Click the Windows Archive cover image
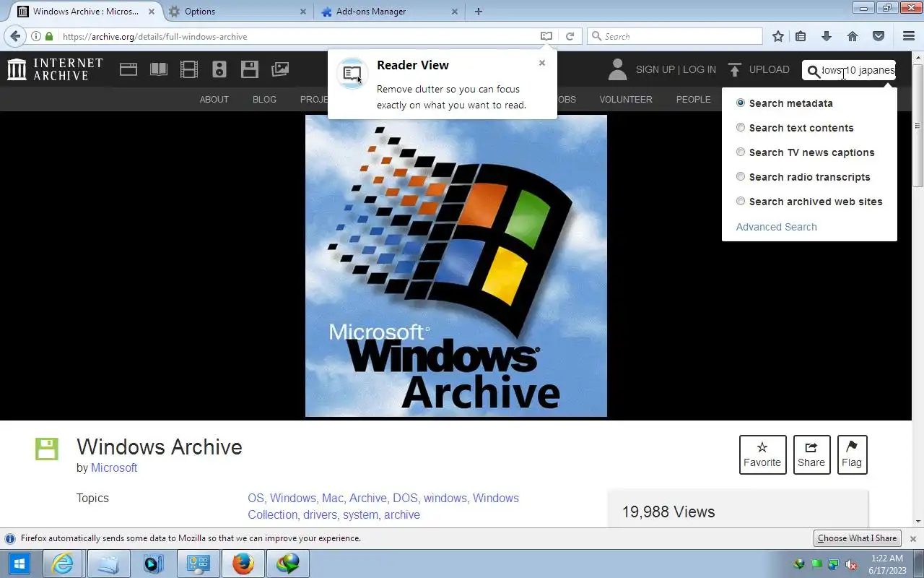 (456, 266)
